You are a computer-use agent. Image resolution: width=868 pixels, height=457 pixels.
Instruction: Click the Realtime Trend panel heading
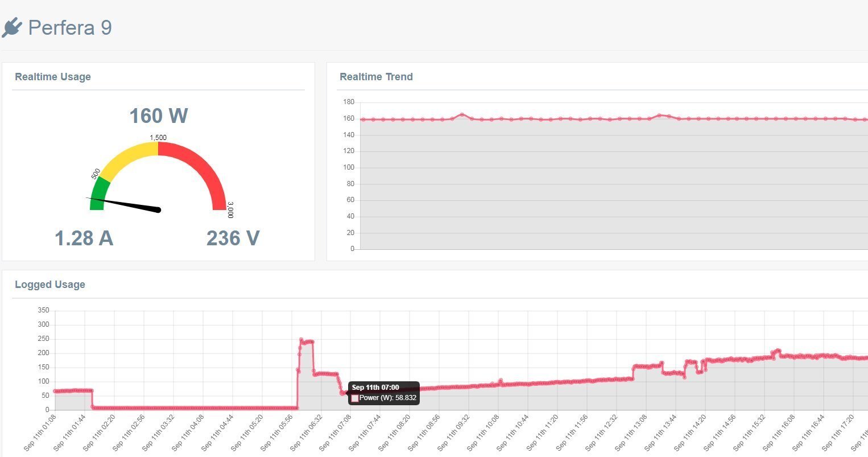point(376,77)
